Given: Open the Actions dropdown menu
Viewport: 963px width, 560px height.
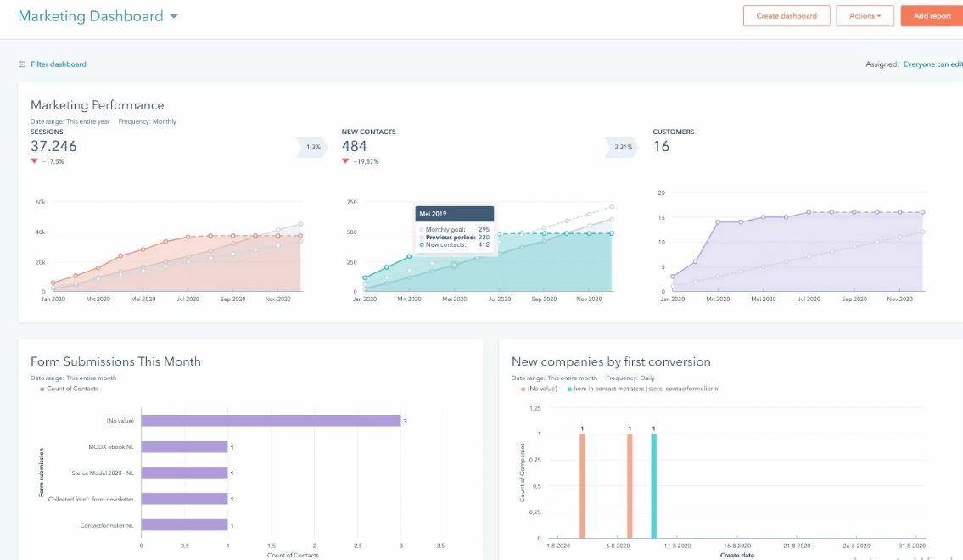Looking at the screenshot, I should [x=865, y=16].
